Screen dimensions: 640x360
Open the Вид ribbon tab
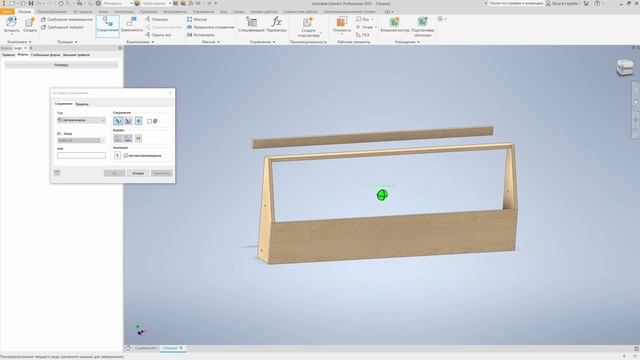click(224, 11)
